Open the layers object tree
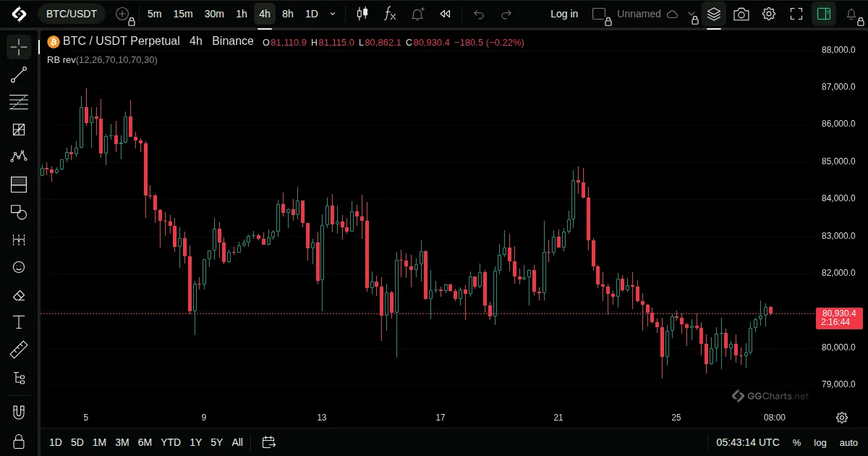 point(714,14)
